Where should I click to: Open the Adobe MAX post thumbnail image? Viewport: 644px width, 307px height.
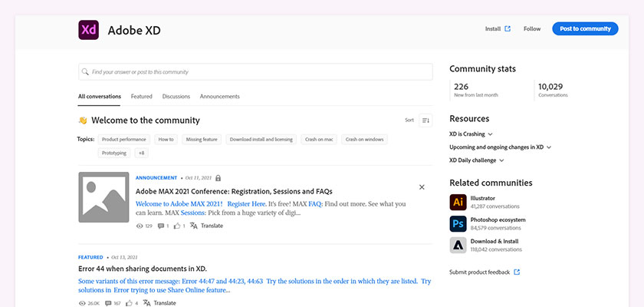[103, 197]
